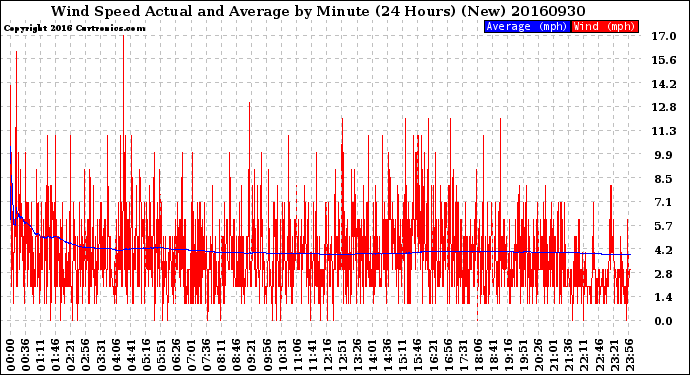Click the 09:56 time axis label

coord(267,355)
